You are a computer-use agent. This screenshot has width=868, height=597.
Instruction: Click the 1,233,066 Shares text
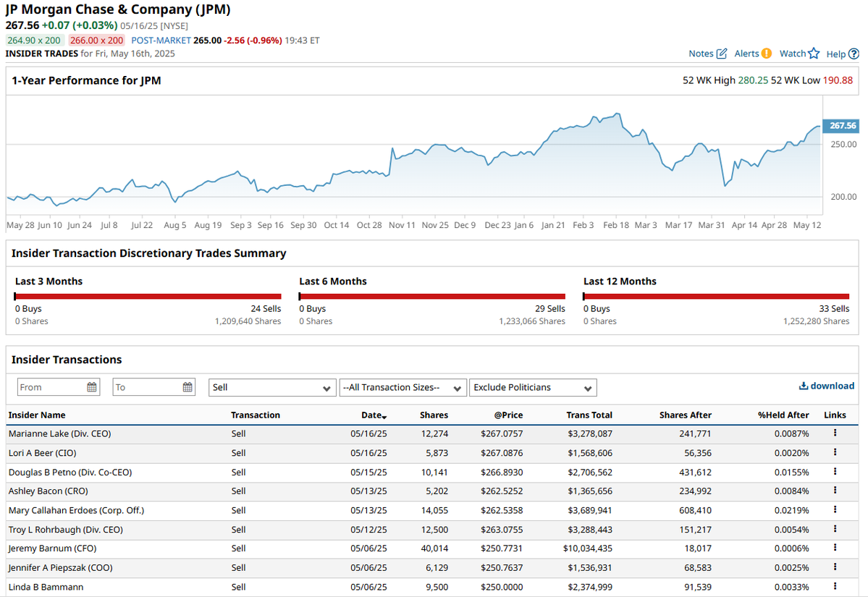[532, 321]
